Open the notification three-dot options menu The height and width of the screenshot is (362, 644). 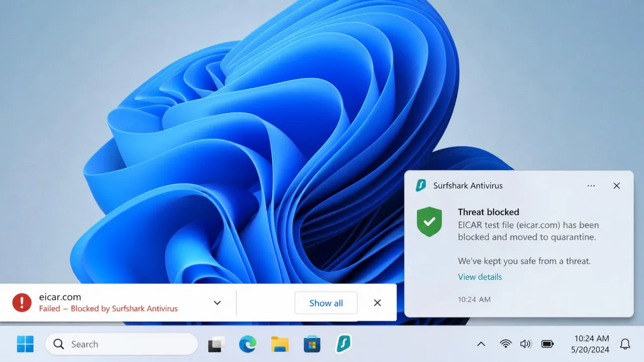tap(591, 186)
